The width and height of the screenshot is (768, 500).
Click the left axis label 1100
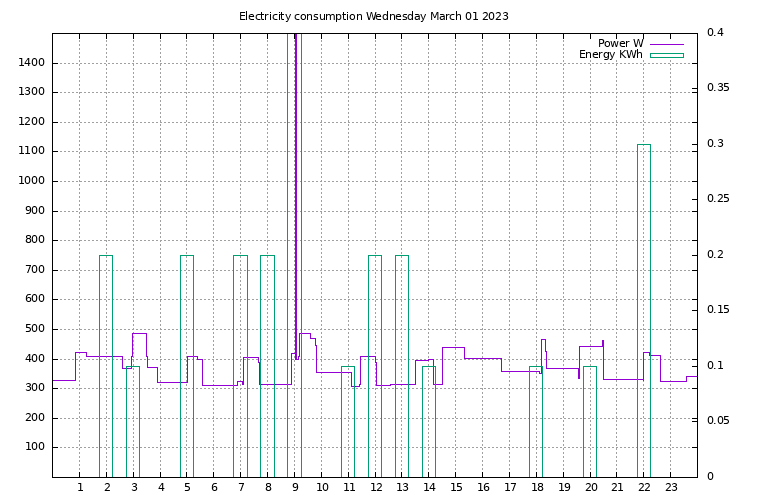[31, 151]
